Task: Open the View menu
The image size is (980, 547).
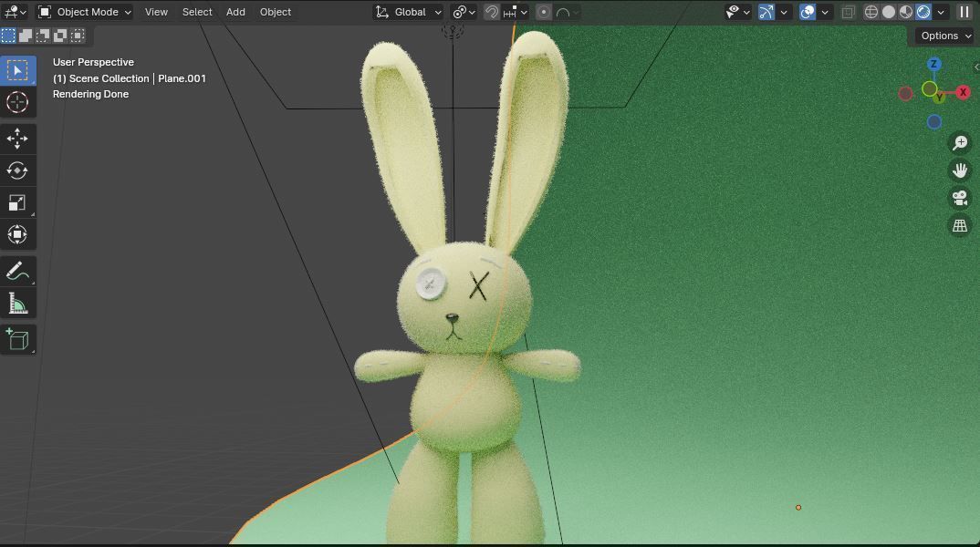Action: coord(156,12)
